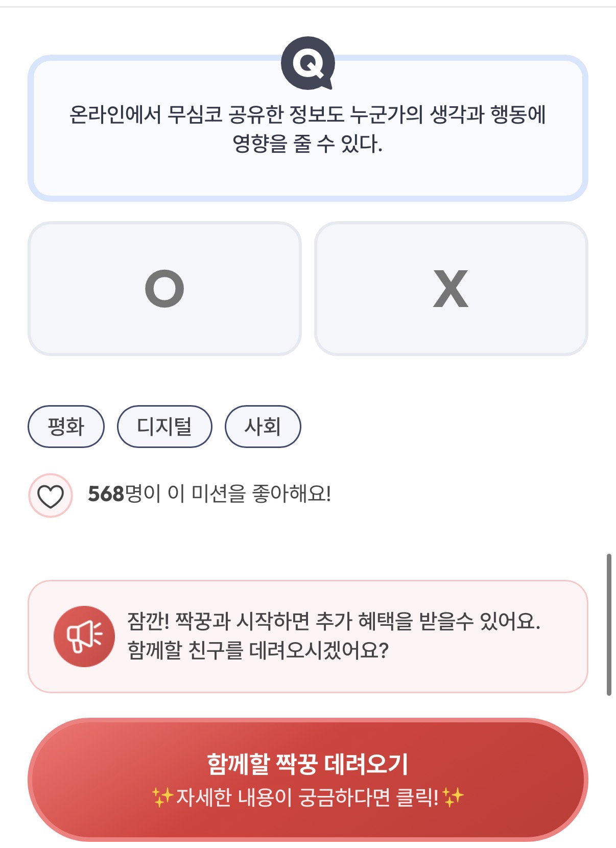Click the quiz question text box
This screenshot has height=848, width=616.
308,128
